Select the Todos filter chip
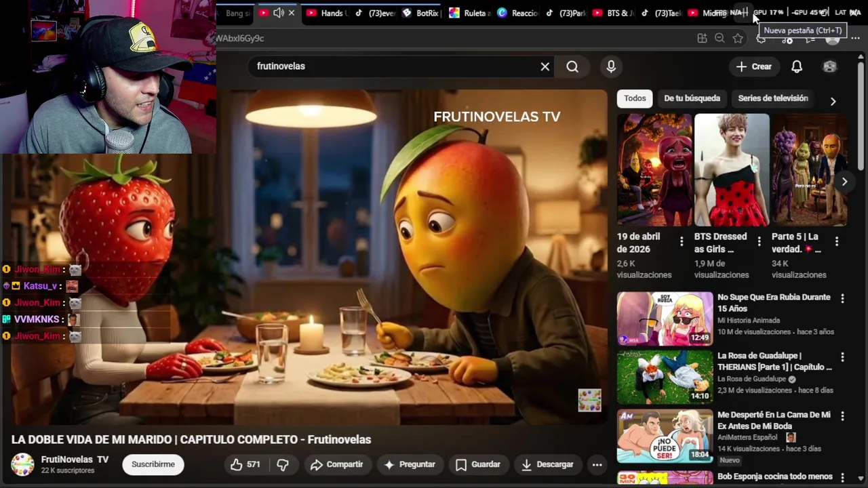Screen dimensions: 868x488 point(635,98)
